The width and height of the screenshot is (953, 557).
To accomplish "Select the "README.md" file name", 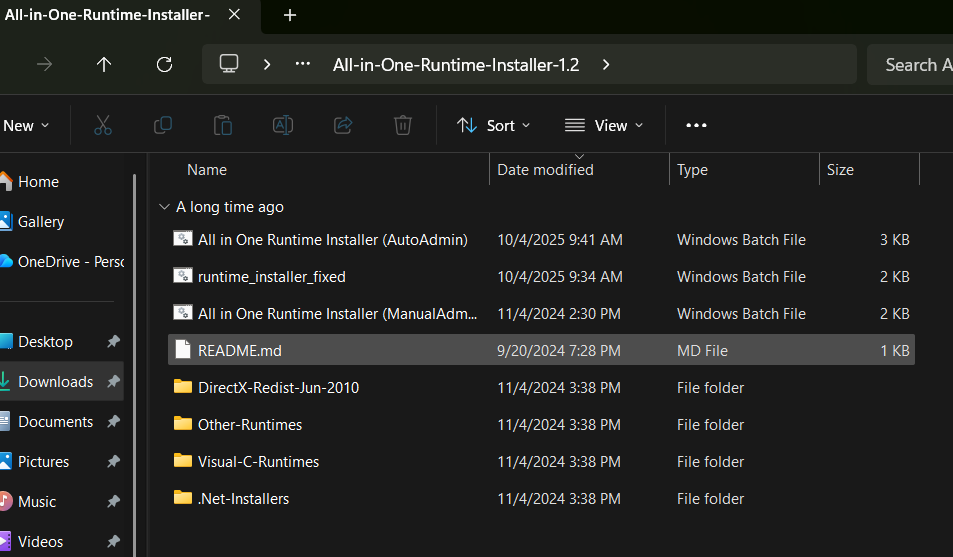I will pos(239,351).
